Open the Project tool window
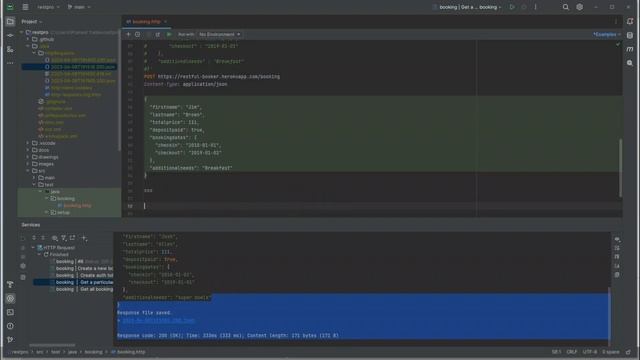 pyautogui.click(x=10, y=22)
